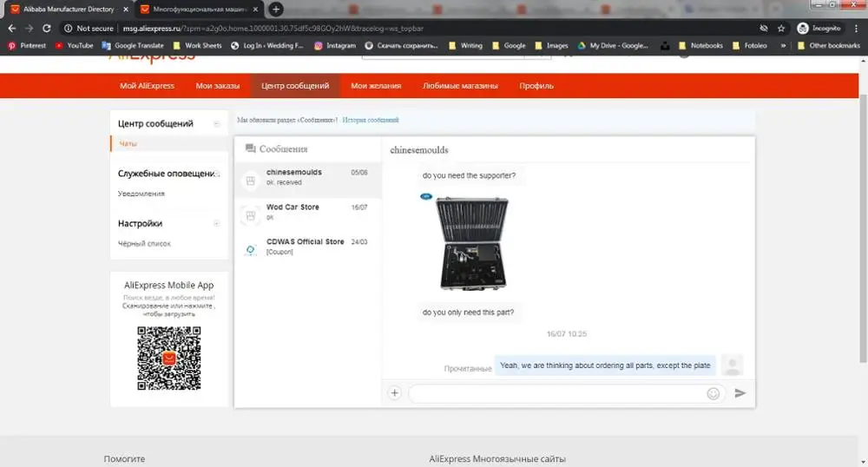Open Chrome's three-dot menu

(856, 29)
